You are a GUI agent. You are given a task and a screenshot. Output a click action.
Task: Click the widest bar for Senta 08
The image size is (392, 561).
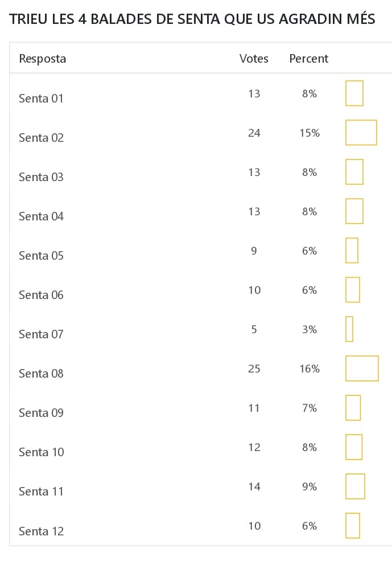(x=362, y=368)
